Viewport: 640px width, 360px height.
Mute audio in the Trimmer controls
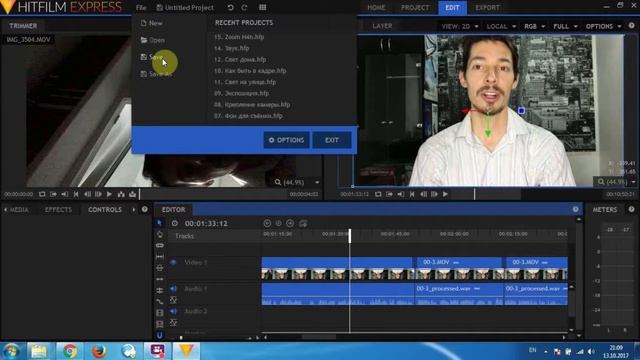(64, 194)
